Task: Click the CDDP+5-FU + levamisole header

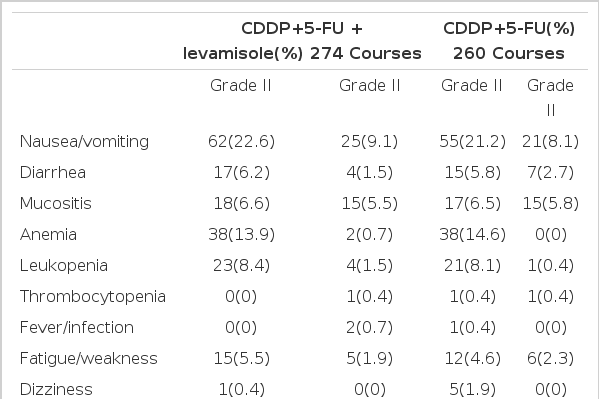Action: click(302, 41)
